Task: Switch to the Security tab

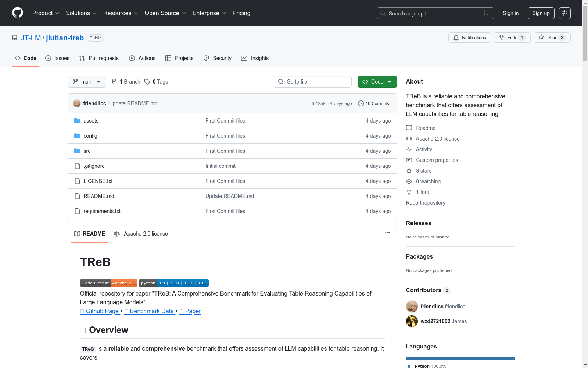Action: [218, 58]
